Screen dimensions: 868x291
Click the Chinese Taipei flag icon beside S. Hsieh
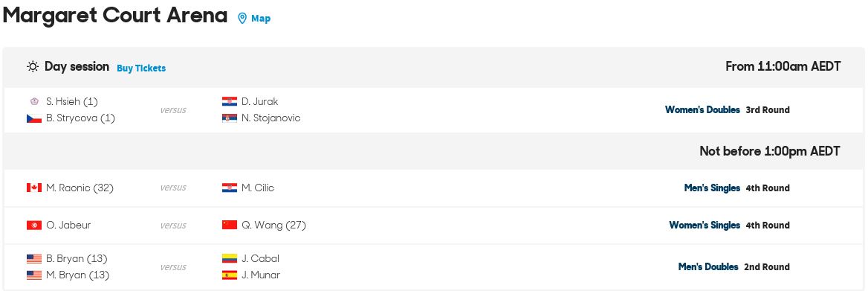click(34, 101)
